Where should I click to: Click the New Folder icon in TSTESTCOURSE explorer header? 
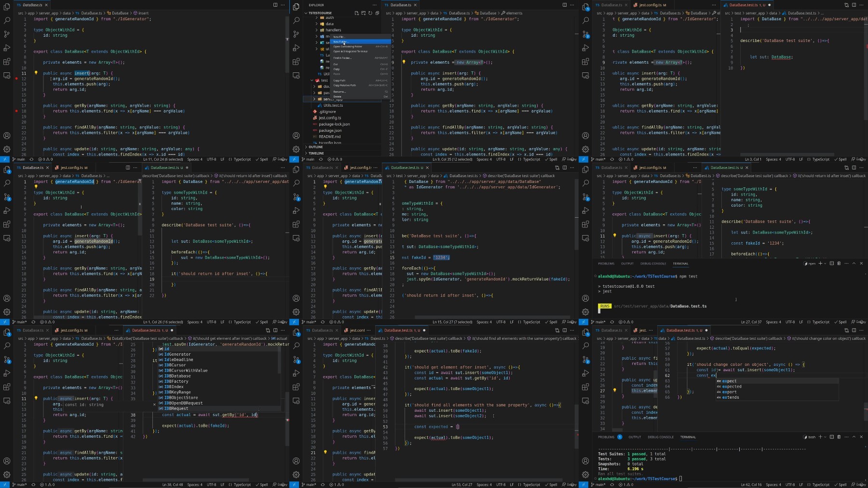(x=363, y=13)
